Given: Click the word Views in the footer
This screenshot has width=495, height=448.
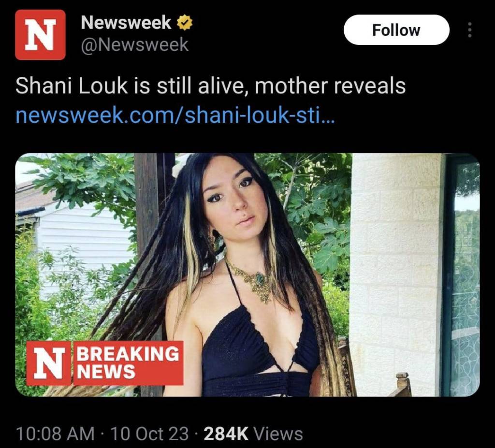Looking at the screenshot, I should coord(278,434).
